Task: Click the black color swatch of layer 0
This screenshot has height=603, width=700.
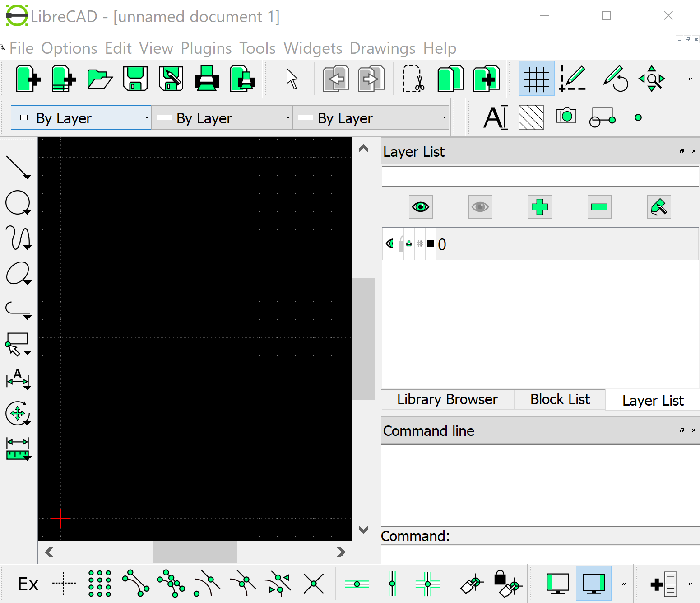Action: click(431, 244)
